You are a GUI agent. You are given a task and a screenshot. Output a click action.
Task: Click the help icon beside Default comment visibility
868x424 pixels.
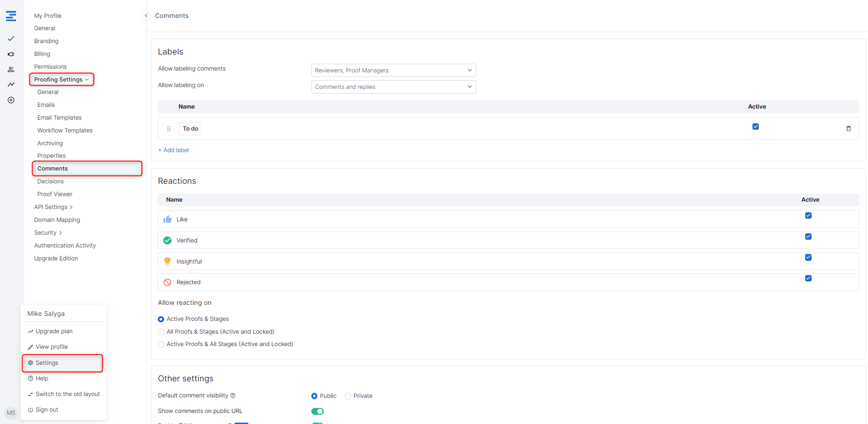coord(233,396)
